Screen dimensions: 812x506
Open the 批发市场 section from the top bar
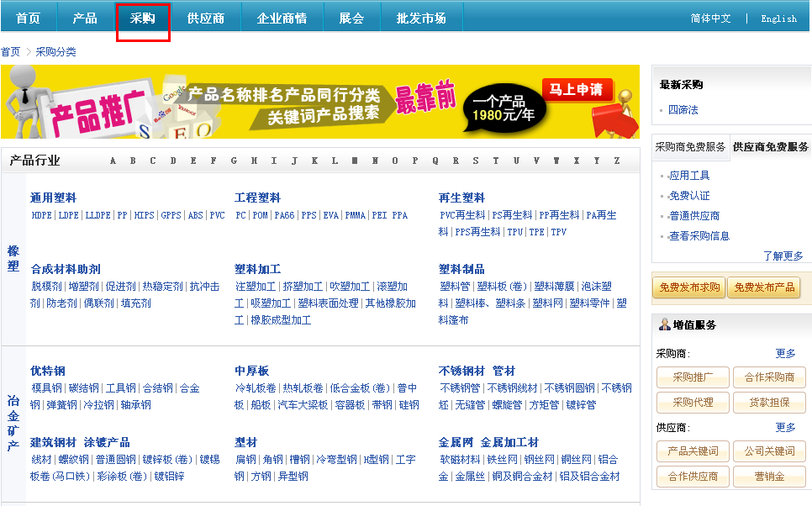coord(421,16)
